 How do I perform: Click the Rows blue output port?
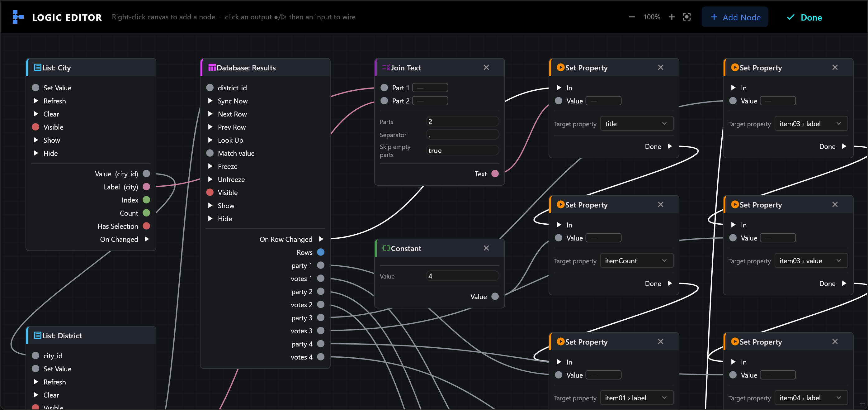[321, 252]
